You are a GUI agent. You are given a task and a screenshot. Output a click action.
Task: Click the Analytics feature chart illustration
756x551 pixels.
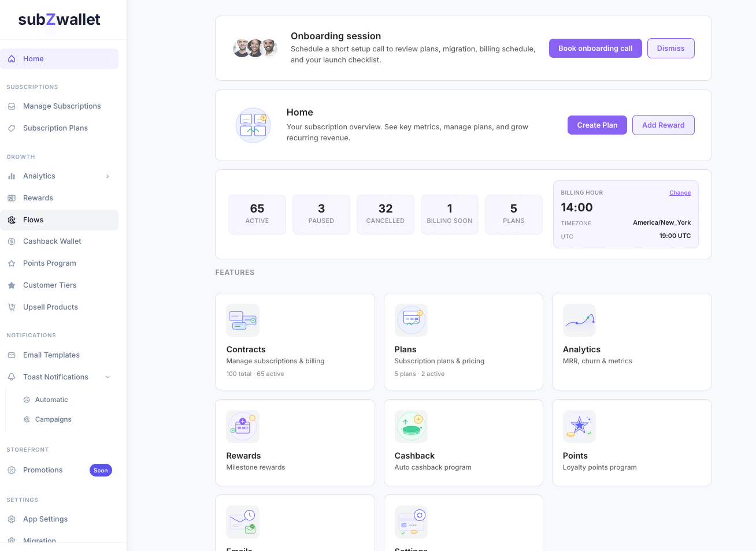point(579,320)
